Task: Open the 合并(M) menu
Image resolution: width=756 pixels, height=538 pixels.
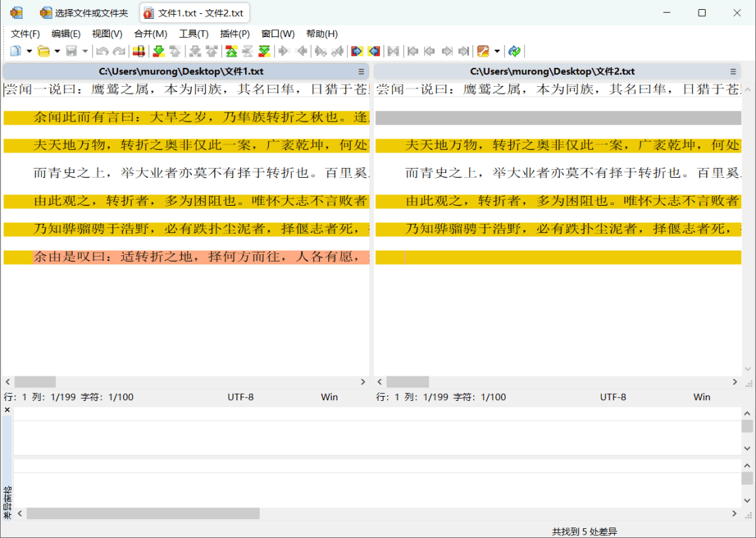Action: pos(150,34)
